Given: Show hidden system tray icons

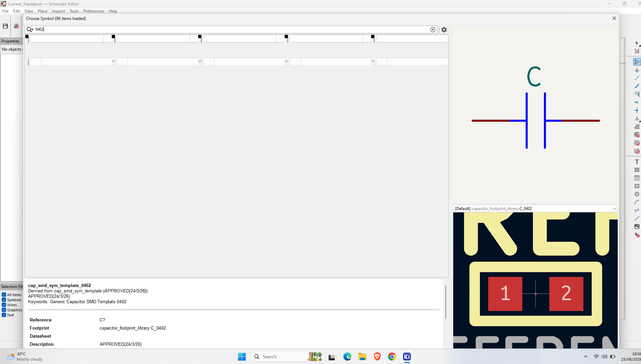Looking at the screenshot, I should 586,357.
